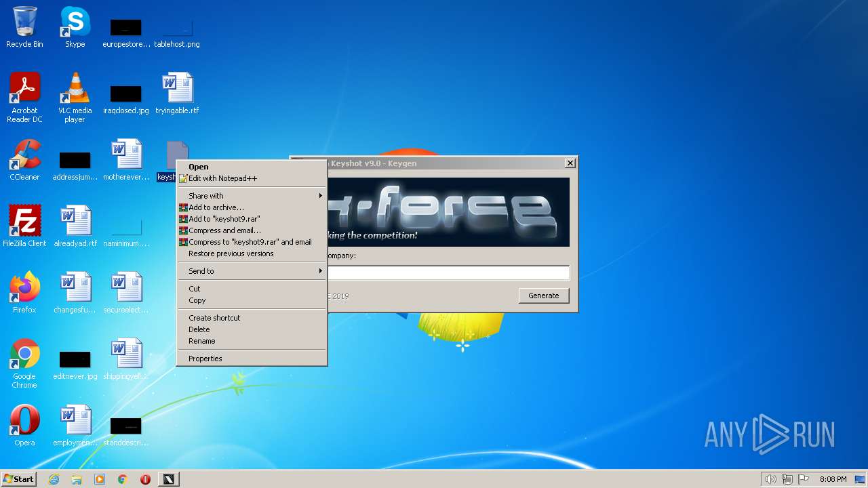Open the Action Center flag icon
This screenshot has width=868, height=488.
coord(804,479)
